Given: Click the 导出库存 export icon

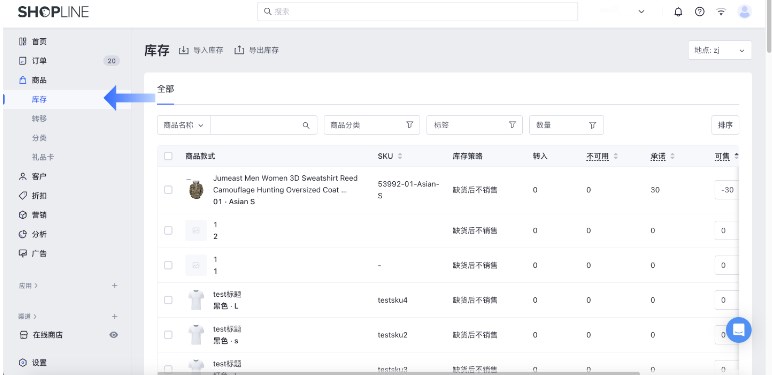Looking at the screenshot, I should [239, 50].
